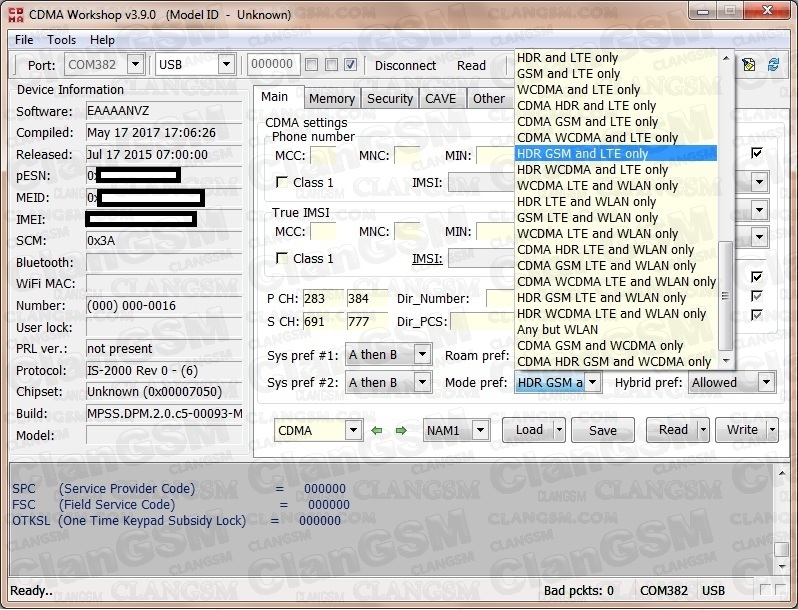Select 'GSM and LTE only' option
The image size is (798, 610).
[x=616, y=74]
